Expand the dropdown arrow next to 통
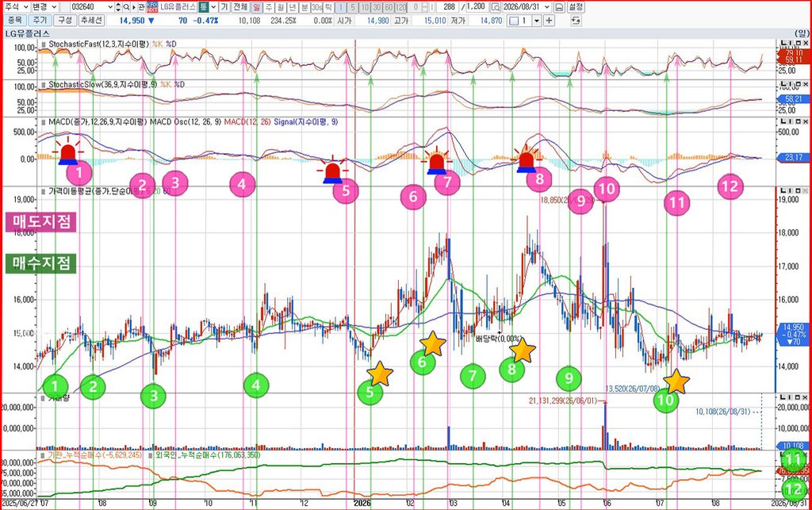This screenshot has height=510, width=812. pos(213,7)
